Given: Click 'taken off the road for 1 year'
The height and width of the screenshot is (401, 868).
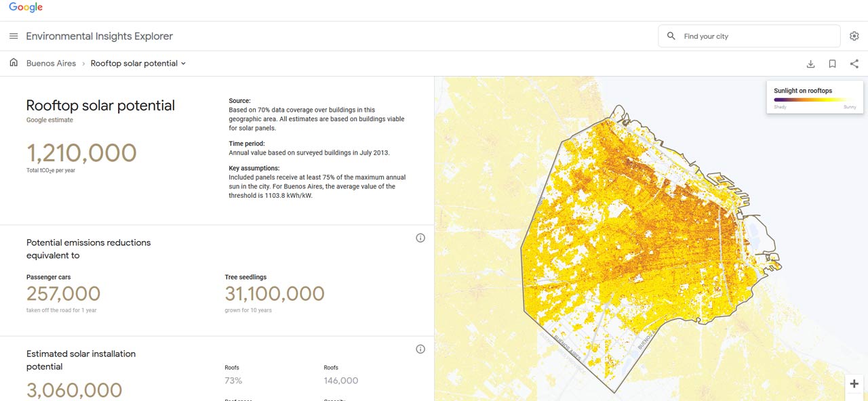Looking at the screenshot, I should [62, 310].
